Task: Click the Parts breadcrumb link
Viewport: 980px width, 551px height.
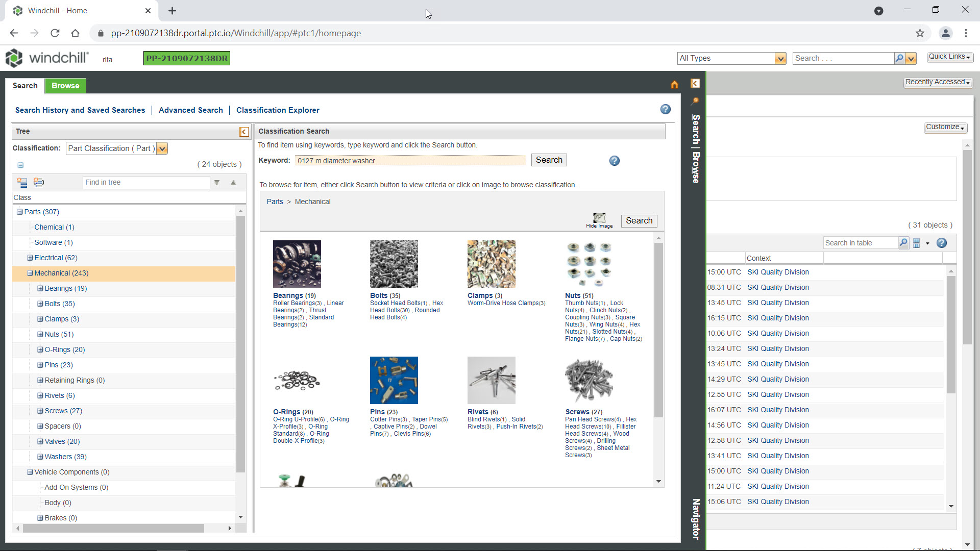Action: tap(275, 202)
